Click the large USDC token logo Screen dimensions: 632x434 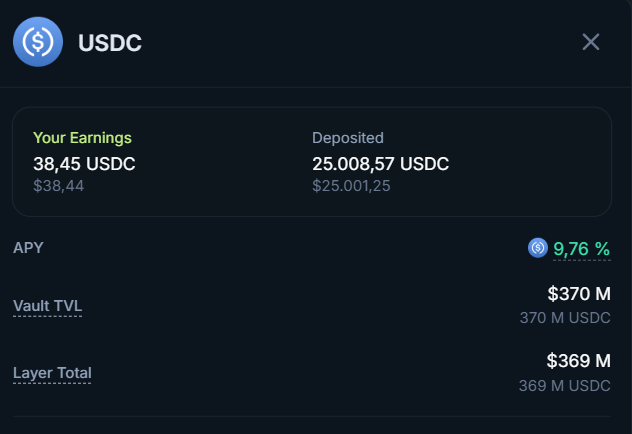[38, 42]
